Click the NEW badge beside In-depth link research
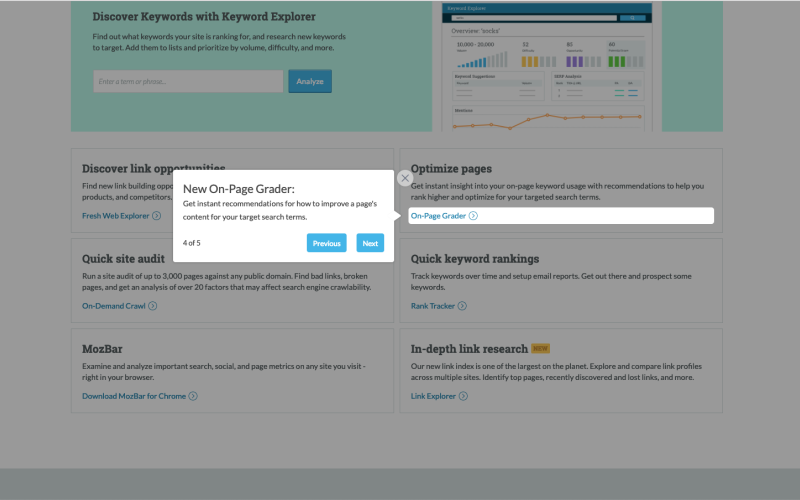Image resolution: width=800 pixels, height=500 pixels. tap(540, 348)
